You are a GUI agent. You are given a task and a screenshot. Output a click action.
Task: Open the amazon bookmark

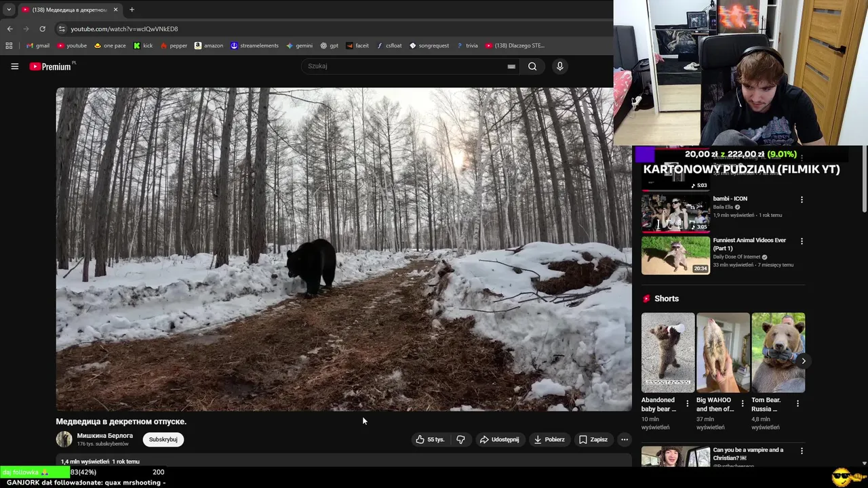(x=209, y=45)
